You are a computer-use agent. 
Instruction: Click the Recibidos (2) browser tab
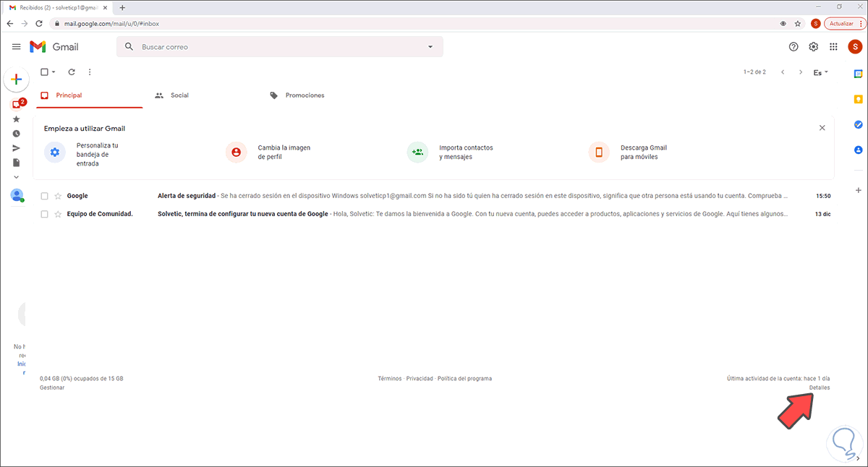click(58, 7)
